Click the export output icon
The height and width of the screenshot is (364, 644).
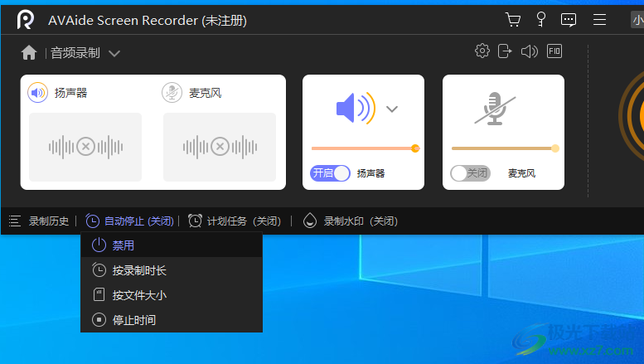point(505,51)
